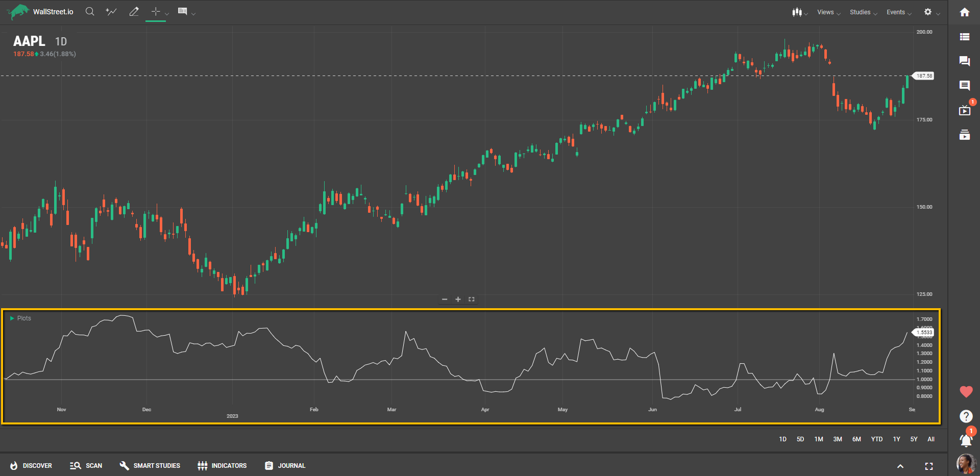Click the AAPL ticker symbol
Screen dimensions: 980x476
pyautogui.click(x=29, y=41)
